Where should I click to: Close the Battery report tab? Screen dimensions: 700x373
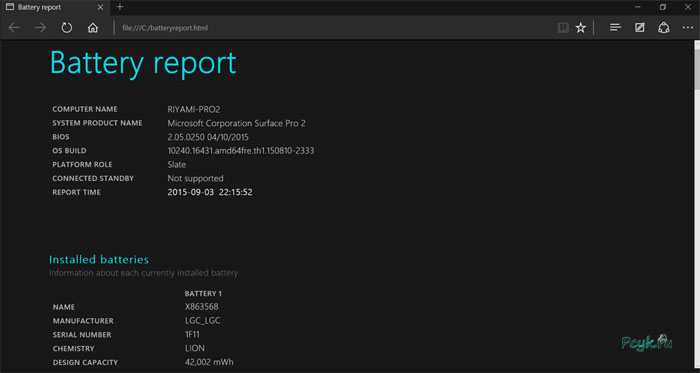pyautogui.click(x=100, y=8)
